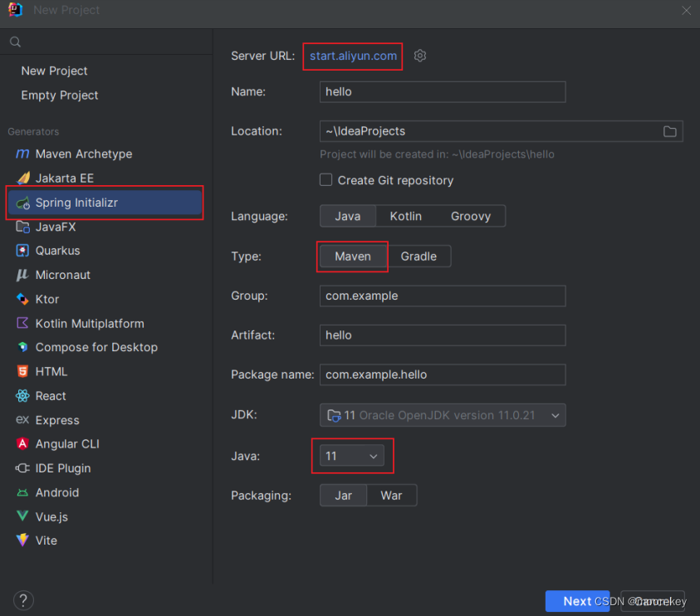Click the React atom icon
700x616 pixels.
tap(22, 395)
